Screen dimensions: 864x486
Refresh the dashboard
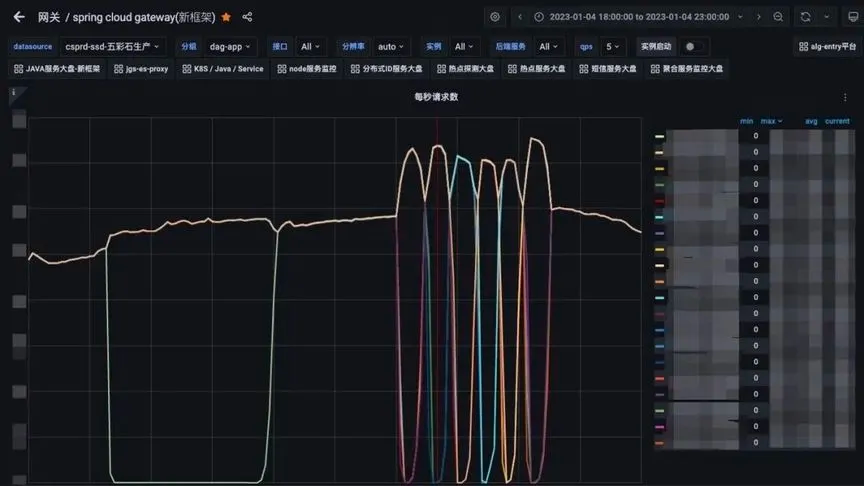point(806,17)
